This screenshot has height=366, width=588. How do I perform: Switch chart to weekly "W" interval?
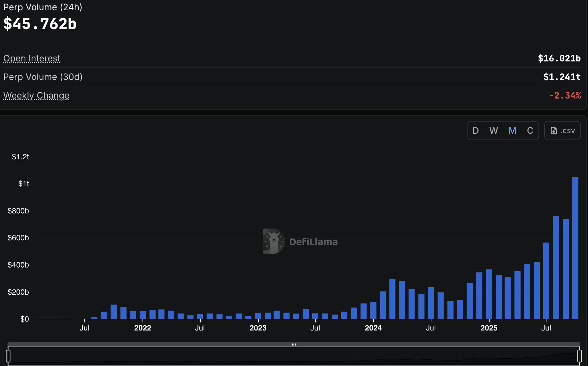[494, 131]
